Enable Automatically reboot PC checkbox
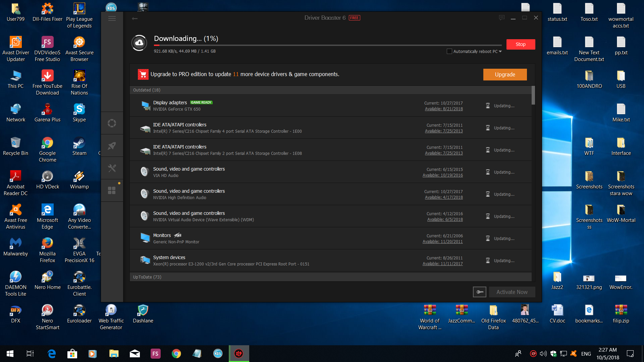Screen dimensions: 644x362 pos(449,51)
